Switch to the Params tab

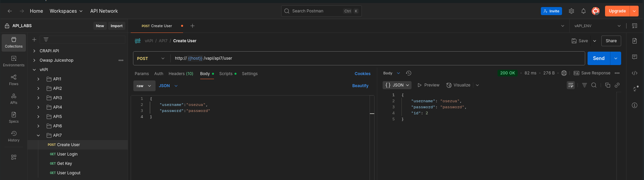[142, 74]
